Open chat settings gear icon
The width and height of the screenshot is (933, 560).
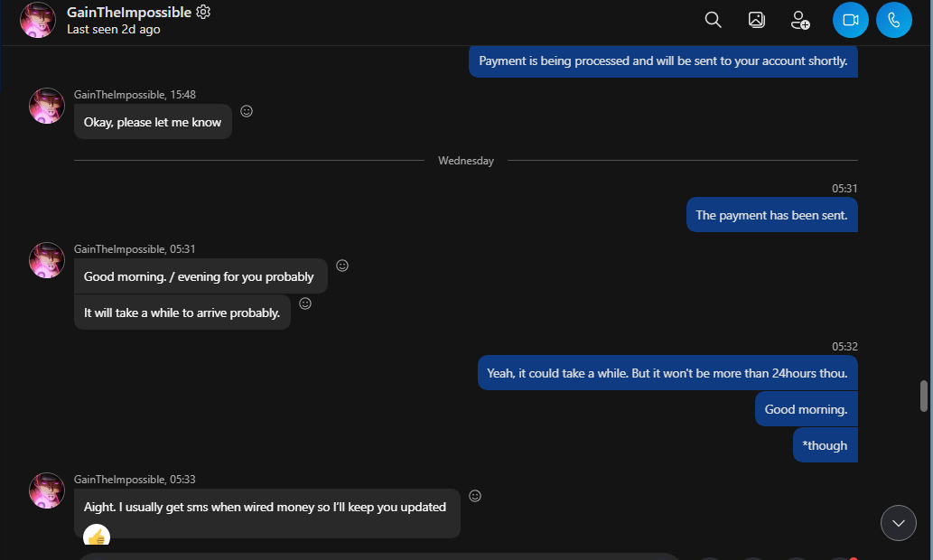click(x=203, y=12)
